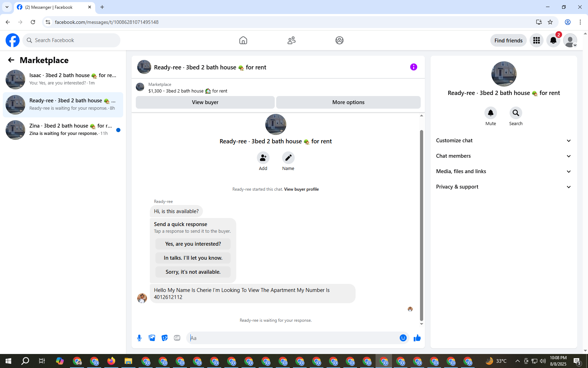Bookmark this page star icon
Image resolution: width=588 pixels, height=368 pixels.
[x=550, y=22]
